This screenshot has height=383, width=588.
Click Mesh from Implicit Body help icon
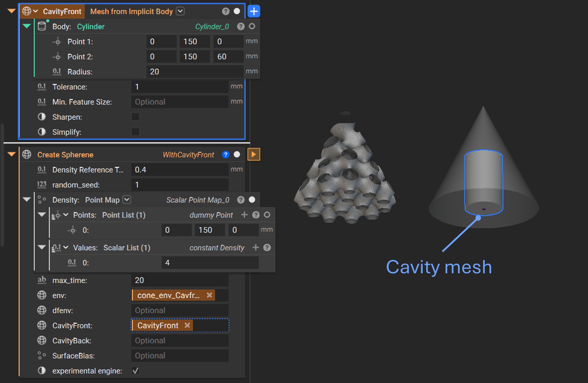pos(226,11)
